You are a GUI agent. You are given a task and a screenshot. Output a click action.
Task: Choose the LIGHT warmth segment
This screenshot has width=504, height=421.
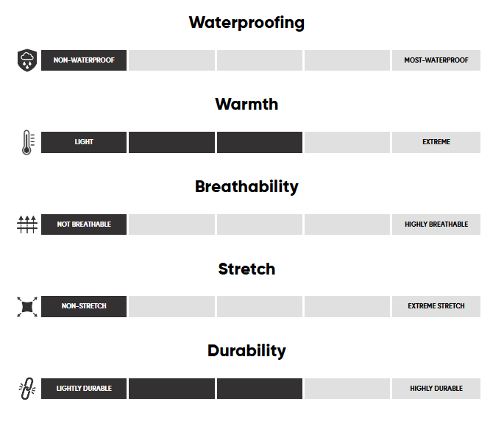[84, 142]
